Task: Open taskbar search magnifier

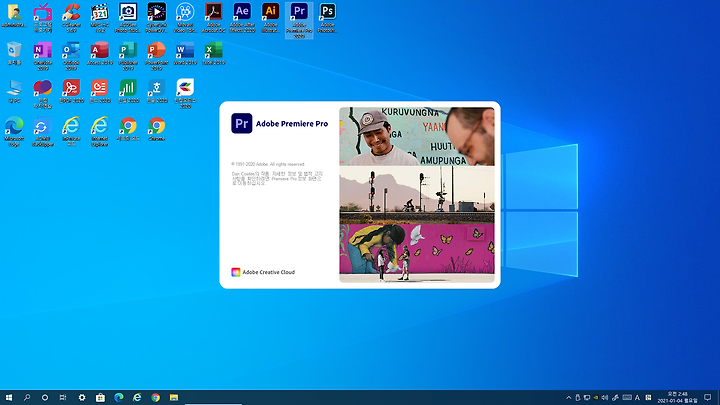Action: point(27,398)
